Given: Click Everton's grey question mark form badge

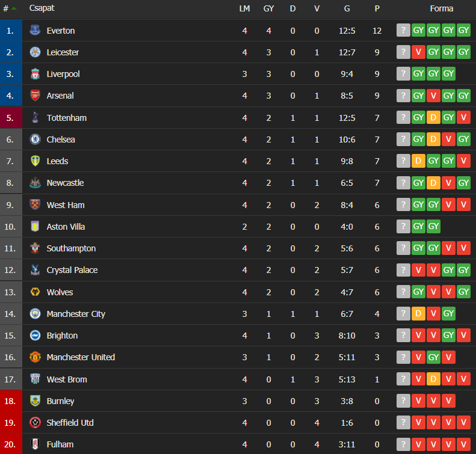Looking at the screenshot, I should (403, 30).
